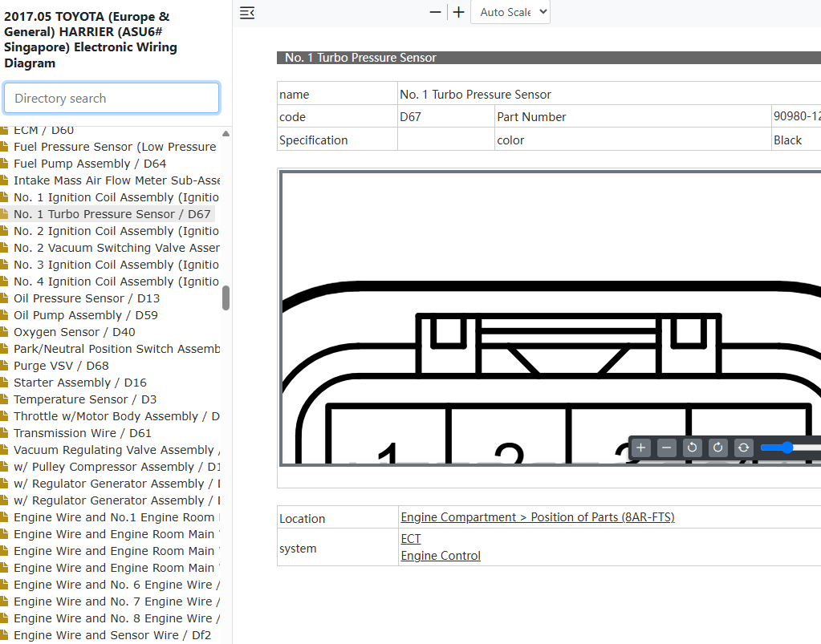Select Starter Assembly / D16
Screen dimensions: 821x644
[80, 383]
